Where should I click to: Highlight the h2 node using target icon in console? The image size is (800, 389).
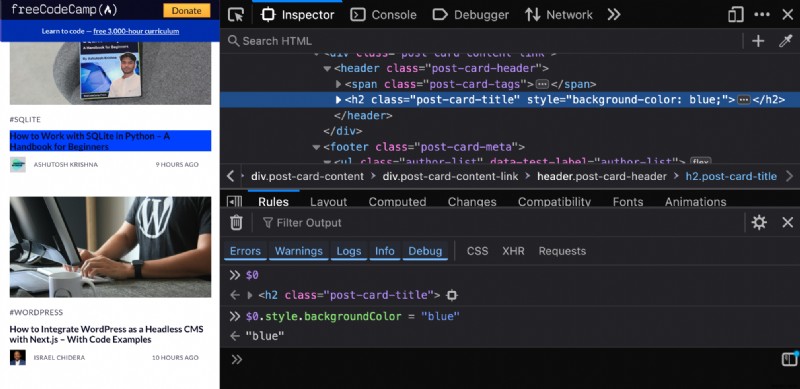coord(452,295)
